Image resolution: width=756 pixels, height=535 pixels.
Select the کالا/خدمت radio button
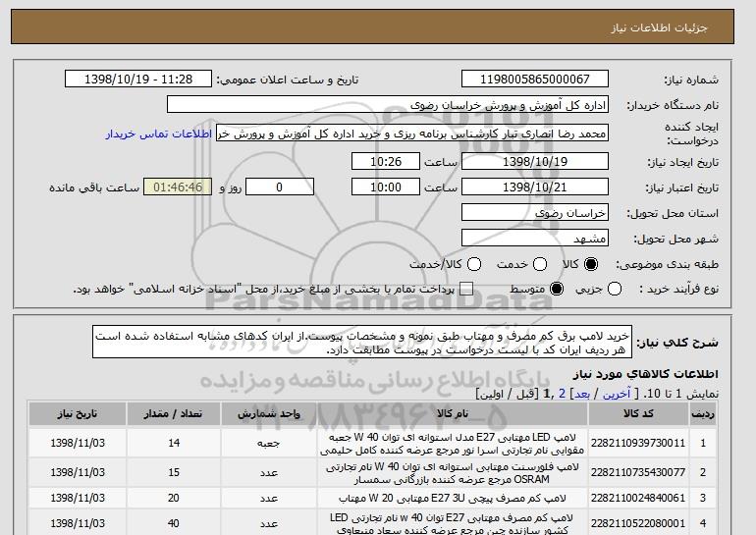(x=474, y=264)
